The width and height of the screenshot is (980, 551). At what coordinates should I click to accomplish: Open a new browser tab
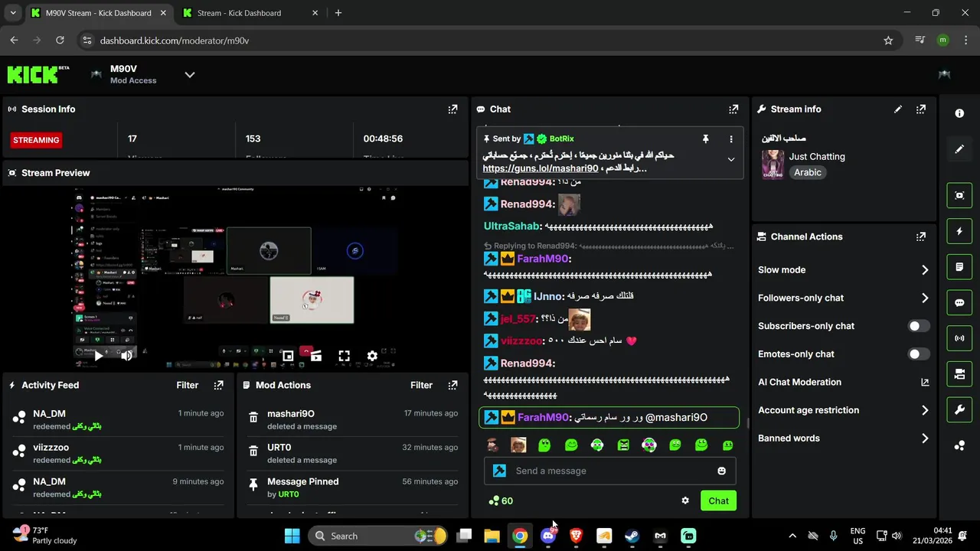(x=338, y=13)
